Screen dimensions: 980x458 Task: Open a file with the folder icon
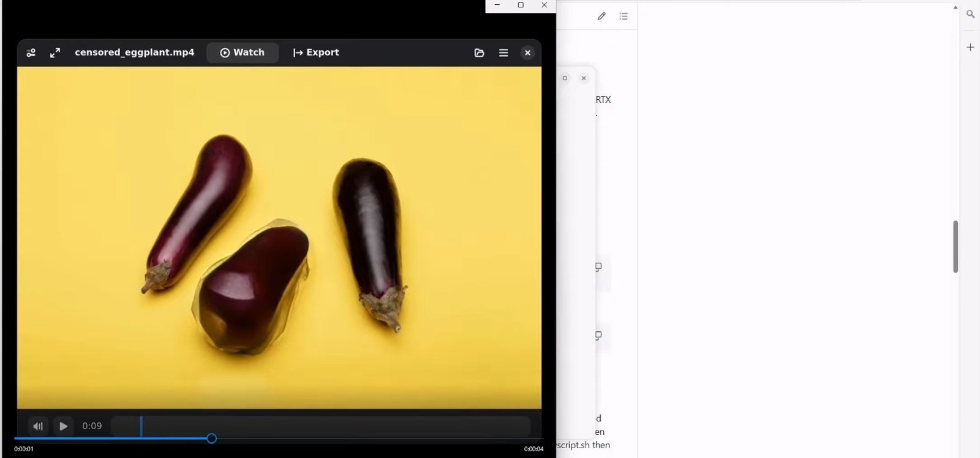479,53
